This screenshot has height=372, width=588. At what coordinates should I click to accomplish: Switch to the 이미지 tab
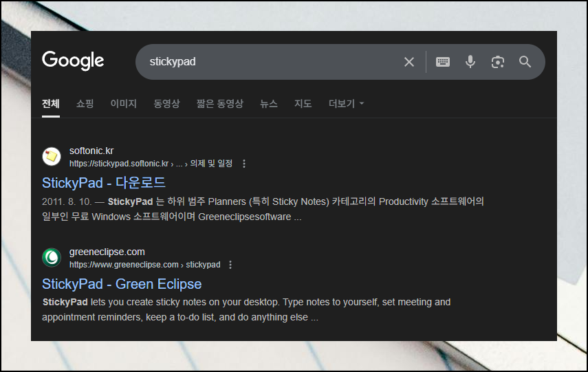[123, 104]
